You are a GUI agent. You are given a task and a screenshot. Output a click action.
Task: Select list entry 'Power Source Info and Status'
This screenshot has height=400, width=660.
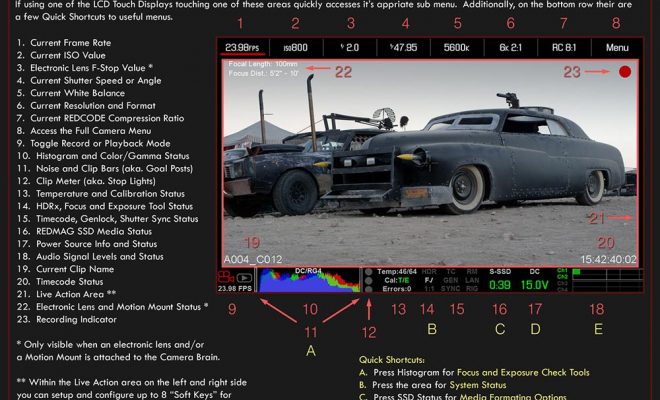(96, 244)
